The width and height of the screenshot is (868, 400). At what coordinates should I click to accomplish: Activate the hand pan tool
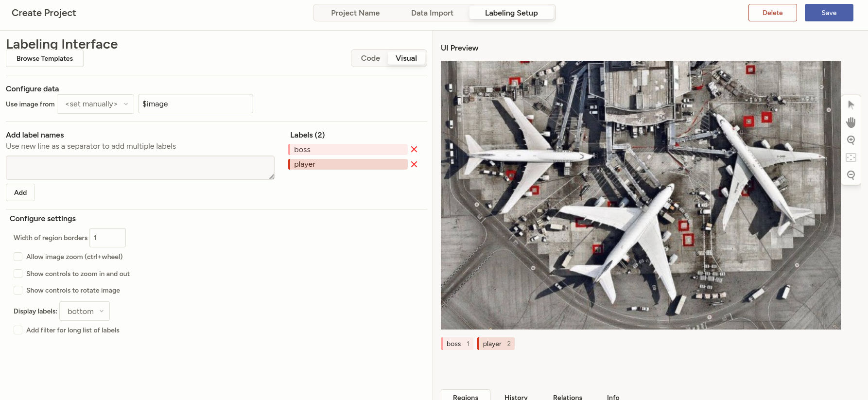[x=851, y=122]
